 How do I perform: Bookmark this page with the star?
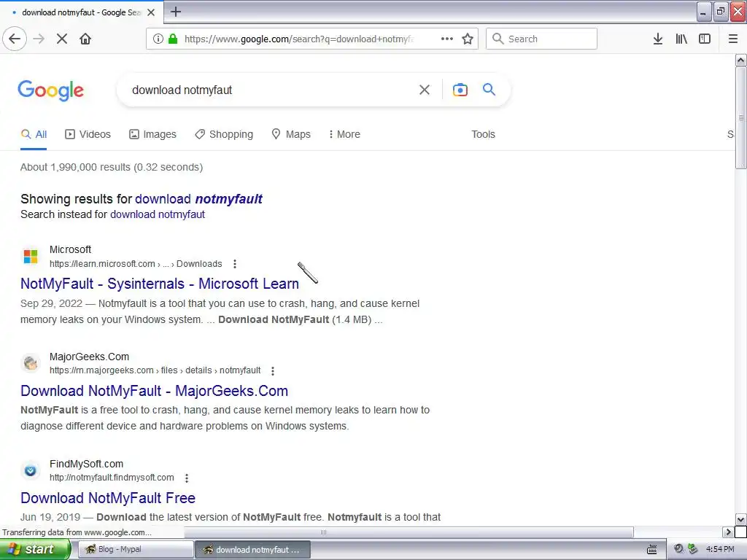pos(468,39)
